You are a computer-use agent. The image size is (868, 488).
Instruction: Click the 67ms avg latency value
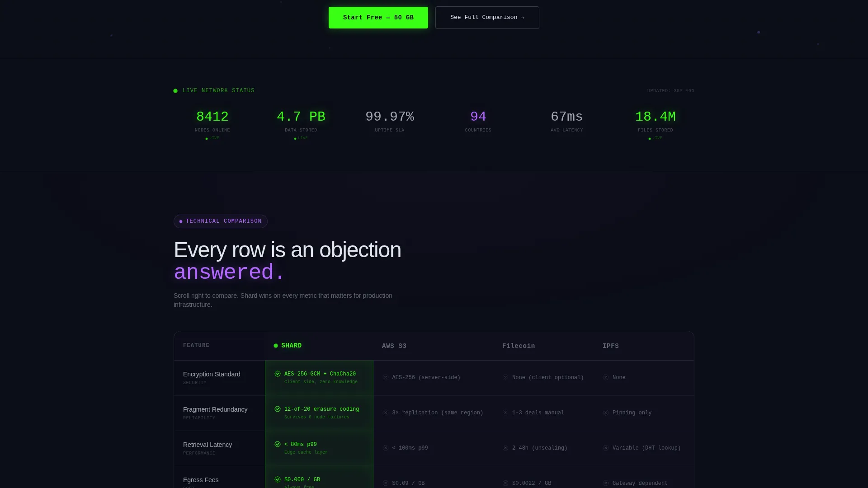click(567, 117)
